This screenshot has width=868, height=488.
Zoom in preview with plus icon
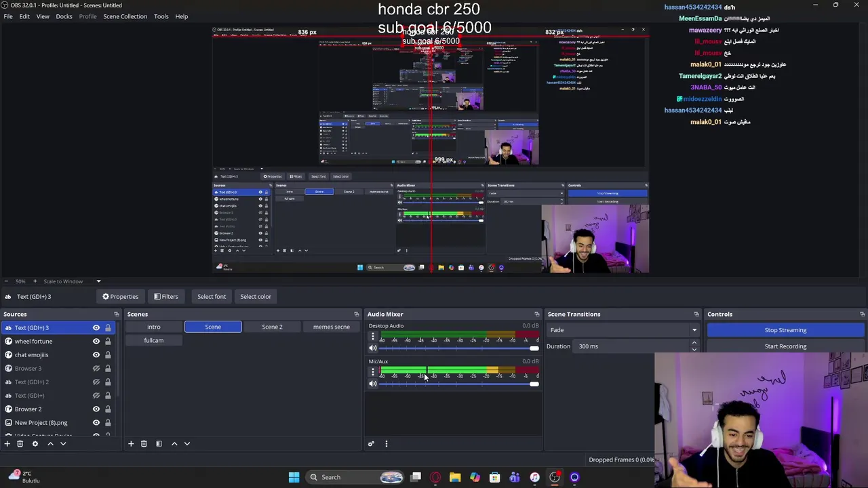[x=35, y=281]
